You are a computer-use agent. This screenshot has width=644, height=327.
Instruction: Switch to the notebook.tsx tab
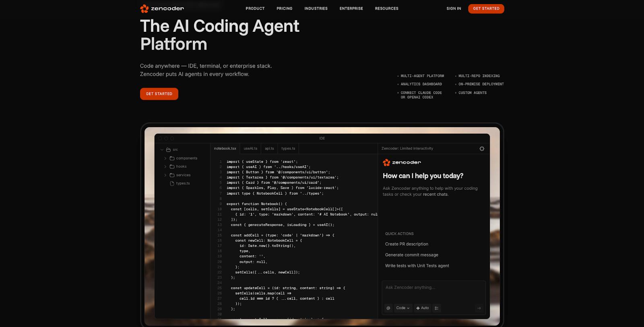point(225,148)
